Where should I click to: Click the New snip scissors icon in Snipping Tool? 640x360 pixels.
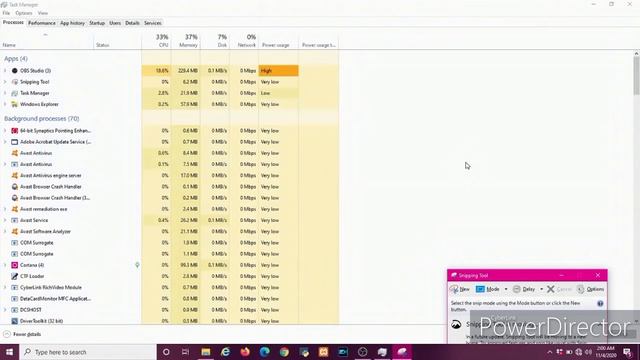(454, 289)
